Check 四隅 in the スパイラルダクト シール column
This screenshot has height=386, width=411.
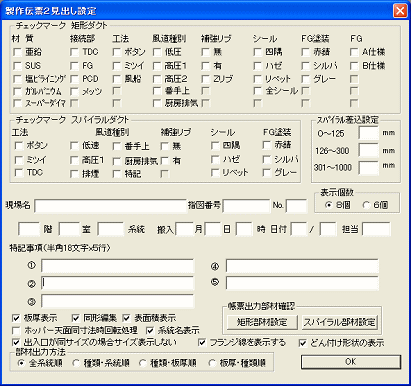tap(215, 146)
